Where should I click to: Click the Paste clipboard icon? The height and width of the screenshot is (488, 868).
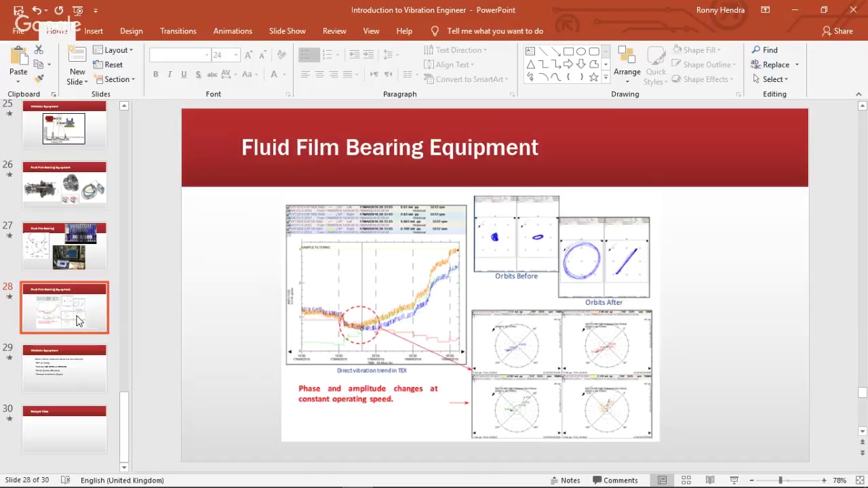click(x=18, y=57)
